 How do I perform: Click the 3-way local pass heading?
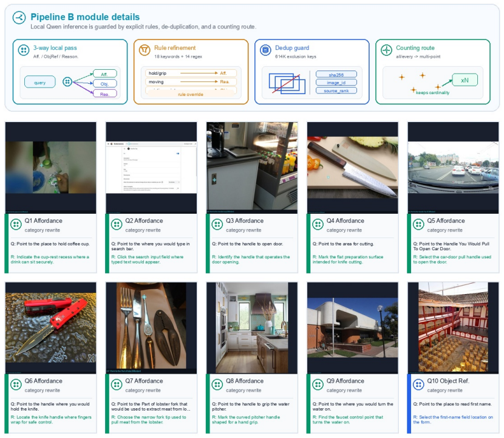tap(55, 48)
